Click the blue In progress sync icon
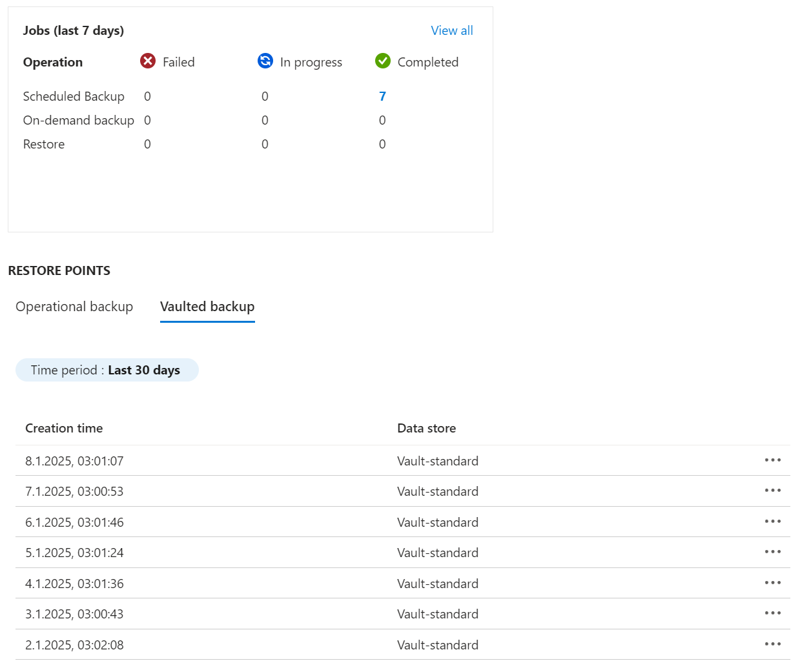The image size is (811, 672). tap(265, 61)
